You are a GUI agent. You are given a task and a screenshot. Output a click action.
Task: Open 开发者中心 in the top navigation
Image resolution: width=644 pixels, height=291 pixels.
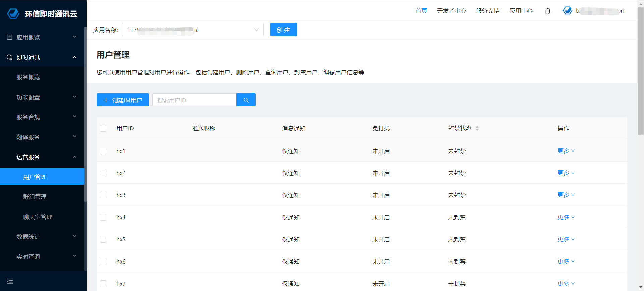(x=451, y=11)
